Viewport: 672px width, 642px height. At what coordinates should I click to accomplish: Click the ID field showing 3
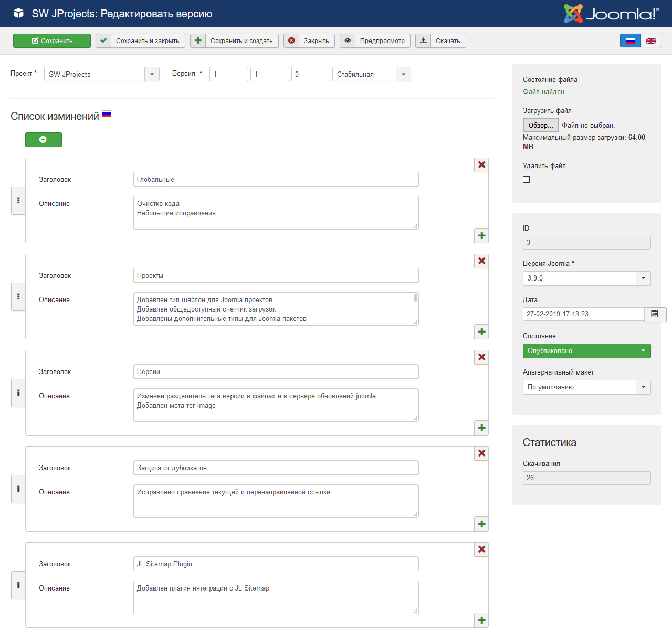point(587,243)
